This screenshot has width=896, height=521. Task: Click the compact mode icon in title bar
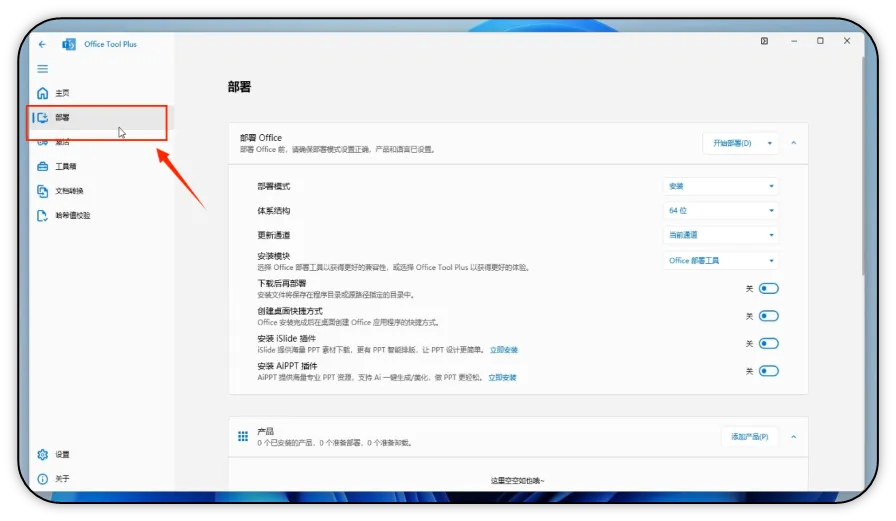point(764,41)
